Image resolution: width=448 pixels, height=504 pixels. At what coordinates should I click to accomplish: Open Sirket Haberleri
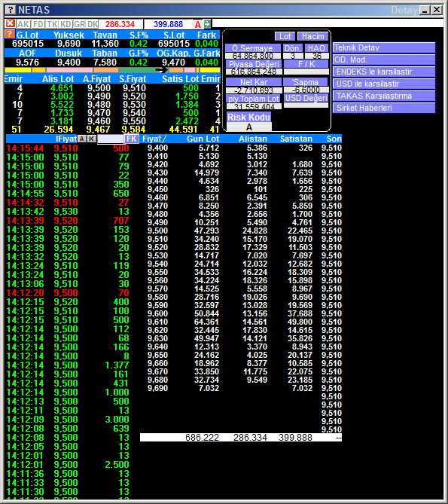coord(384,108)
